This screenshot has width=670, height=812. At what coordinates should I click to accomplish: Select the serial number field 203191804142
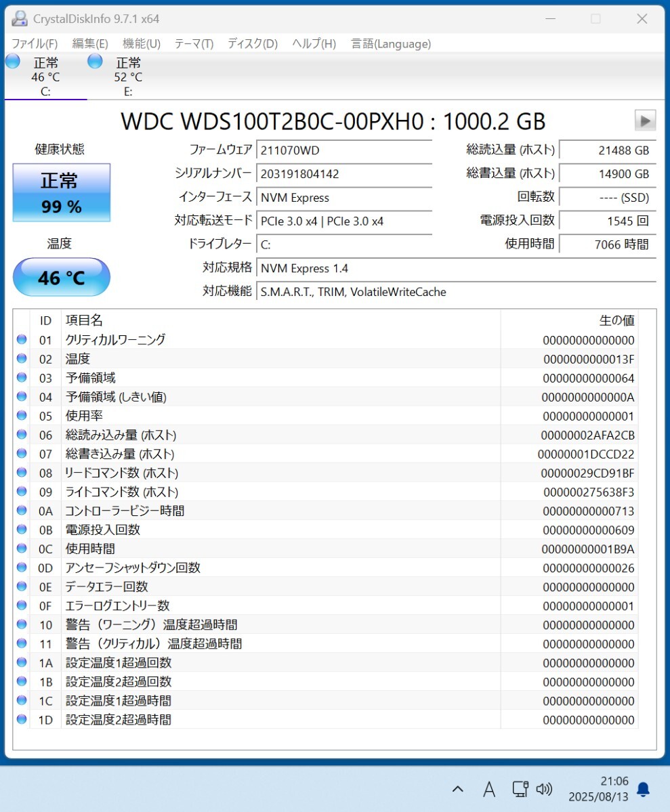click(x=344, y=173)
